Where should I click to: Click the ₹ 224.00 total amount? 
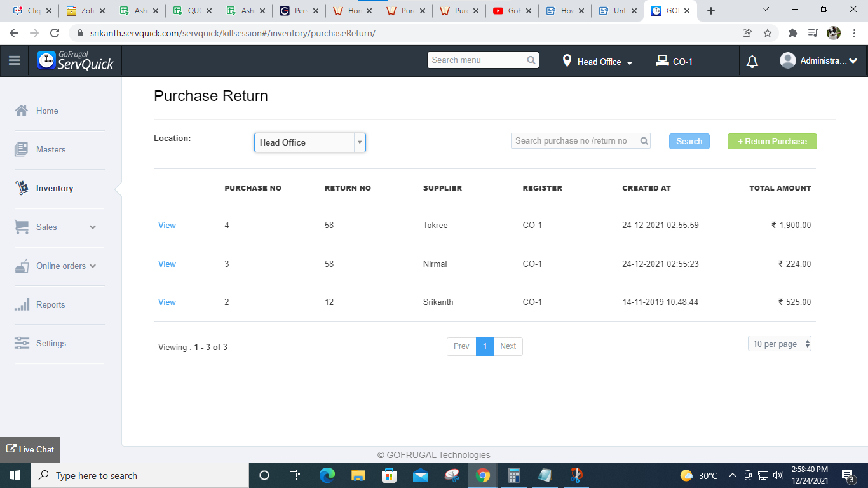click(x=794, y=264)
